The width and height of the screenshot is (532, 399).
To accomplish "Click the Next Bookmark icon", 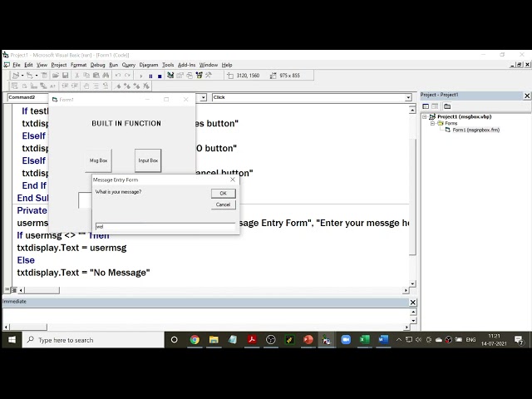I will click(127, 86).
